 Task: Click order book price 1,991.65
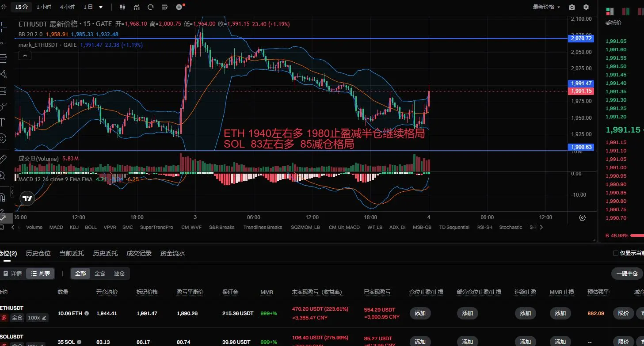point(616,41)
